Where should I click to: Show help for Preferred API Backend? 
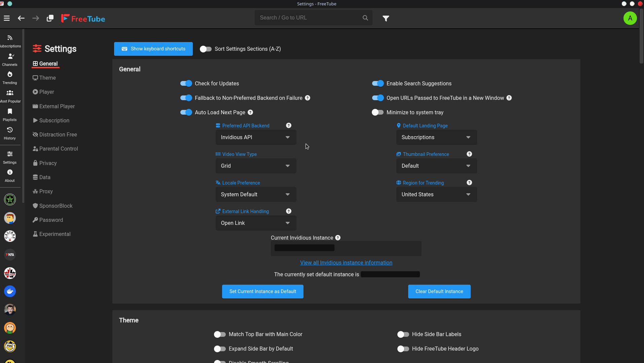pos(289,125)
